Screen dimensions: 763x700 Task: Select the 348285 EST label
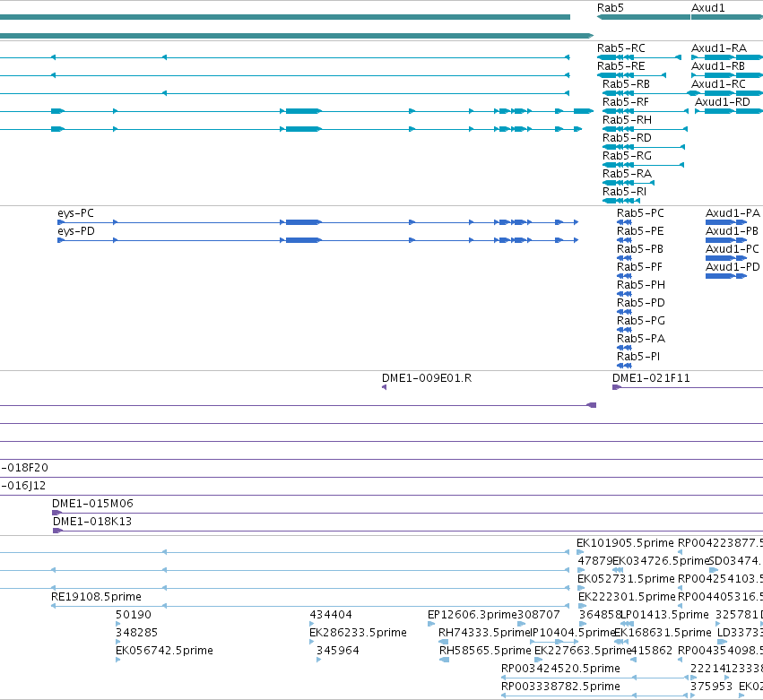tap(137, 634)
